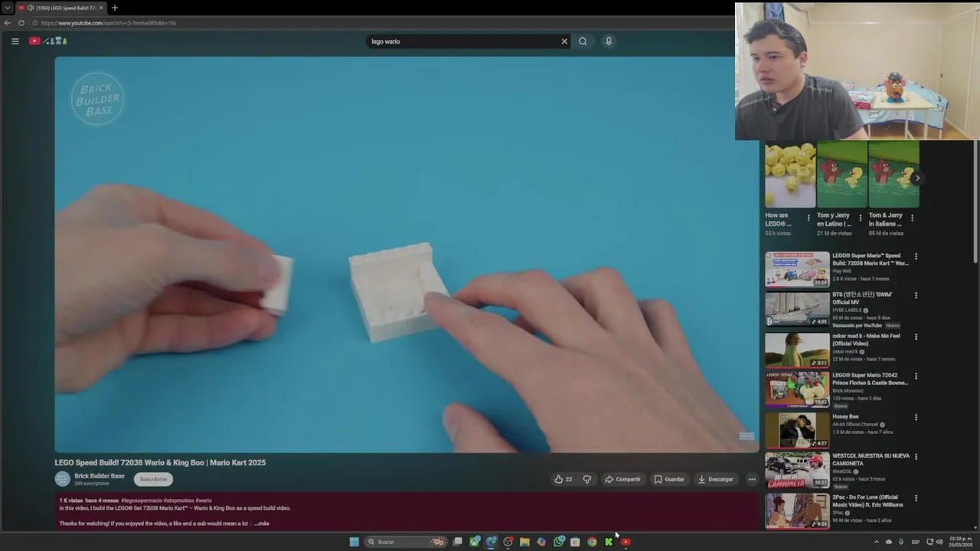Image resolution: width=980 pixels, height=551 pixels.
Task: Open options for WESTCOL MUESTRA SU NUEVA CAMIONETA
Action: [x=916, y=457]
